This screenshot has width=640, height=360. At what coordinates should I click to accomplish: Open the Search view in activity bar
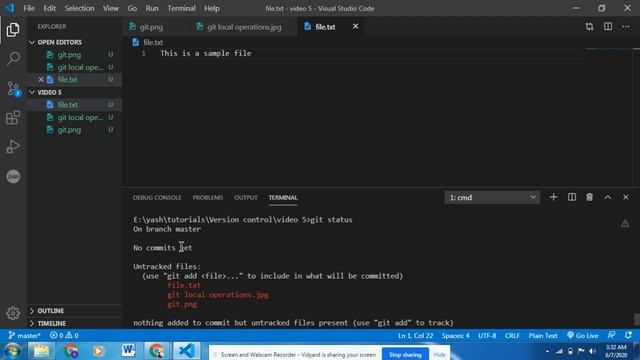[x=13, y=58]
